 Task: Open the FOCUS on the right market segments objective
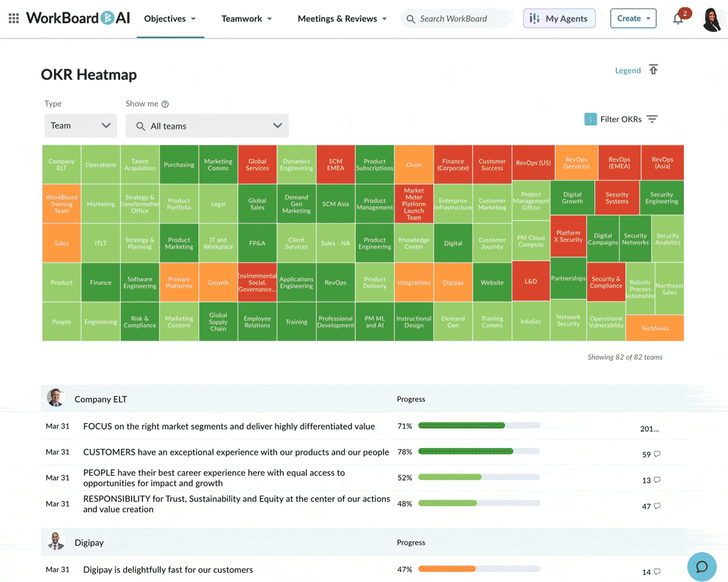coord(229,426)
